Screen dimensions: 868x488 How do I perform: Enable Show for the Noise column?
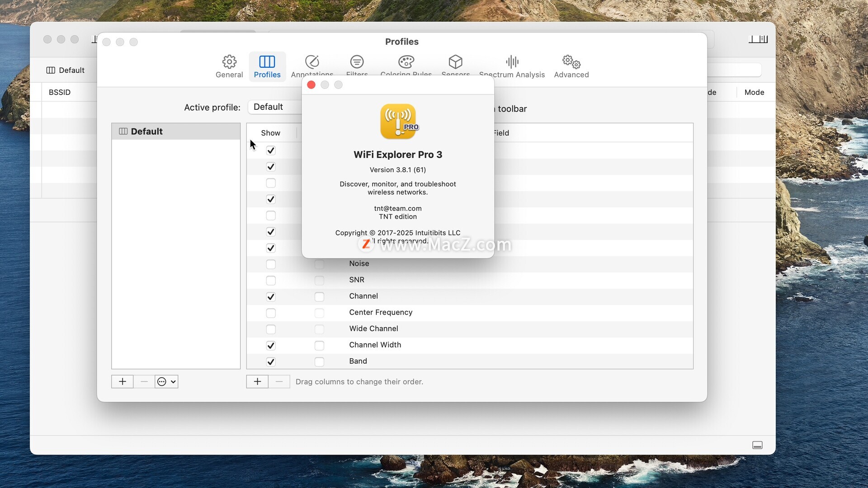(x=271, y=264)
